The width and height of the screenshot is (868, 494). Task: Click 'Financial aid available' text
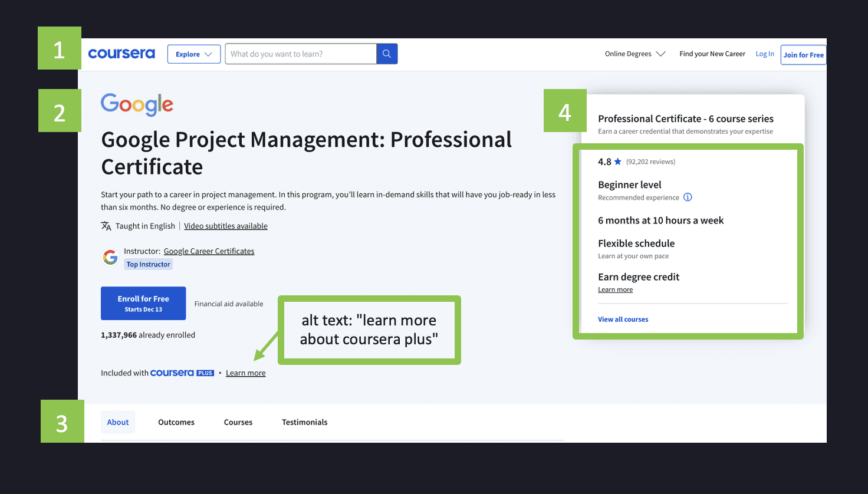tap(229, 304)
